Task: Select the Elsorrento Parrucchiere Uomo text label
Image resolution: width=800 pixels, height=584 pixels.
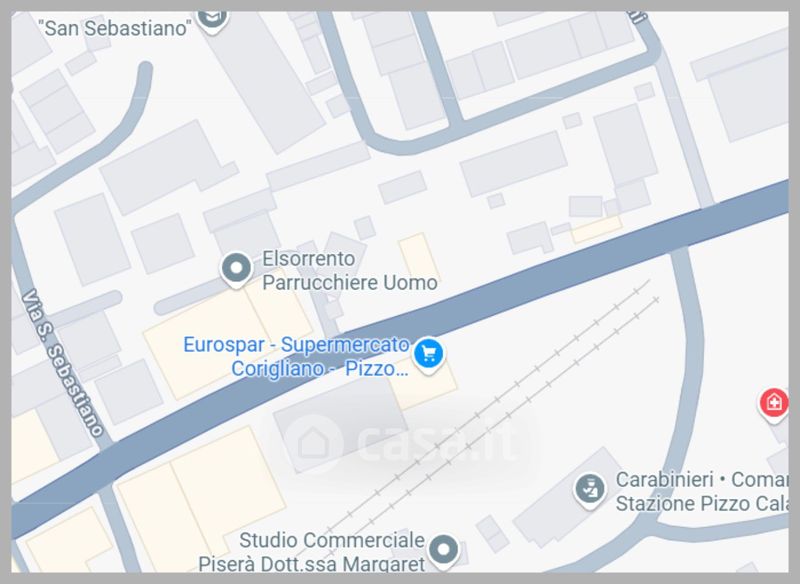Action: click(349, 270)
